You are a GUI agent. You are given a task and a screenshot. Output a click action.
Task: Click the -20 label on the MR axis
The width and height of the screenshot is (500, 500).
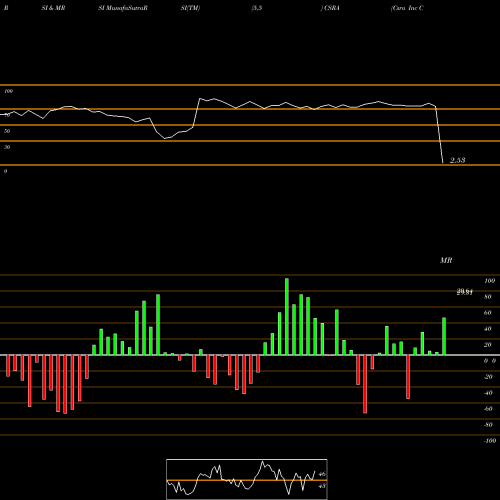coord(488,377)
